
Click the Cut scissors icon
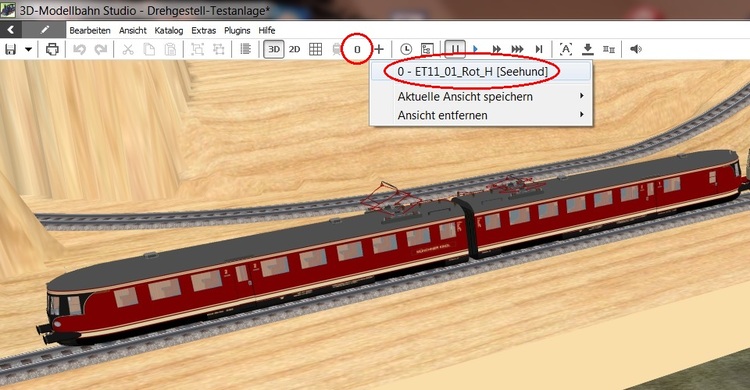(128, 49)
